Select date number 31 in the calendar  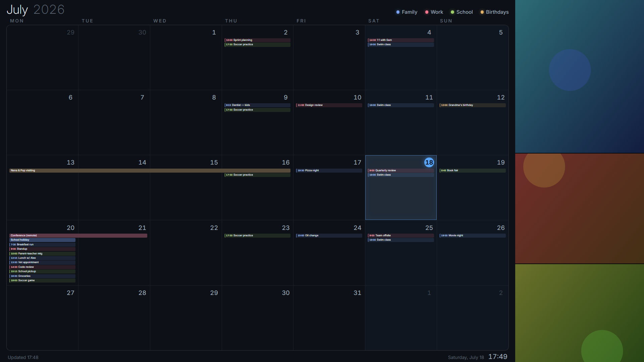(x=358, y=293)
